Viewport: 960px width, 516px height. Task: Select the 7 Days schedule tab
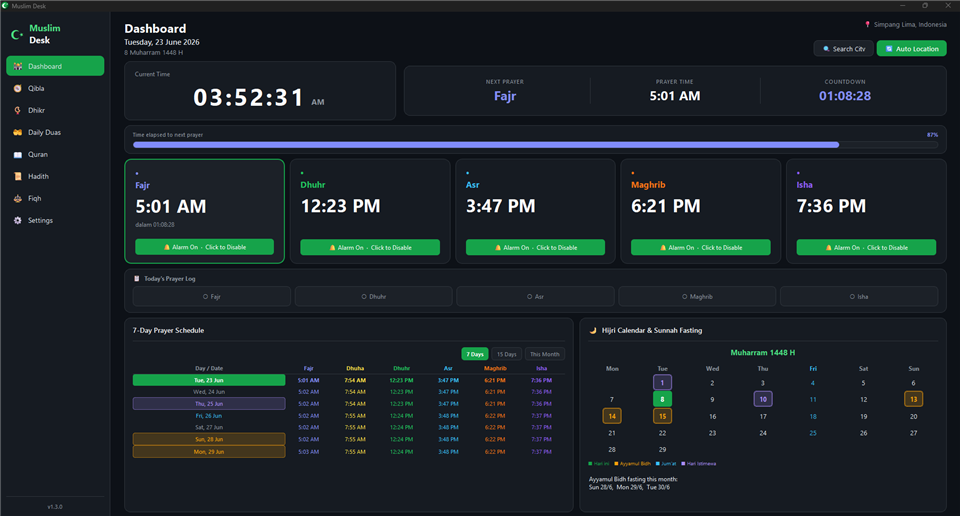coord(474,354)
